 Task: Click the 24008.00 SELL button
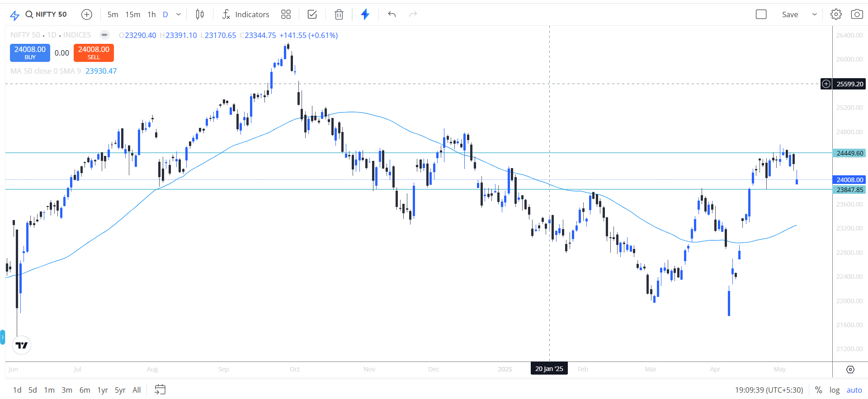pyautogui.click(x=94, y=52)
